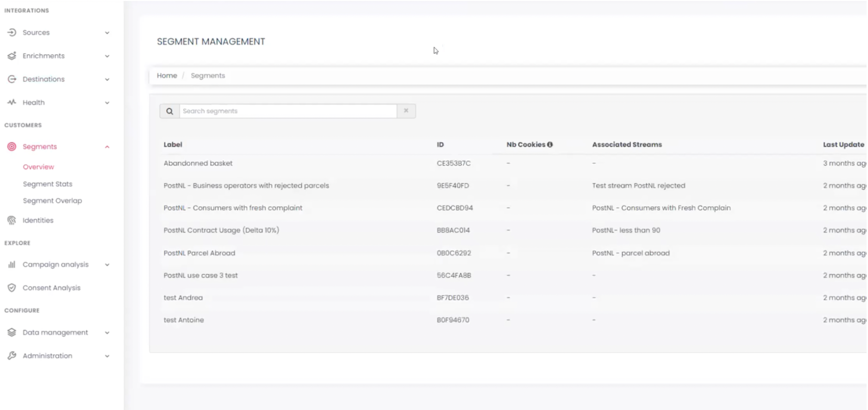Open Segment Overlap submenu

click(52, 201)
